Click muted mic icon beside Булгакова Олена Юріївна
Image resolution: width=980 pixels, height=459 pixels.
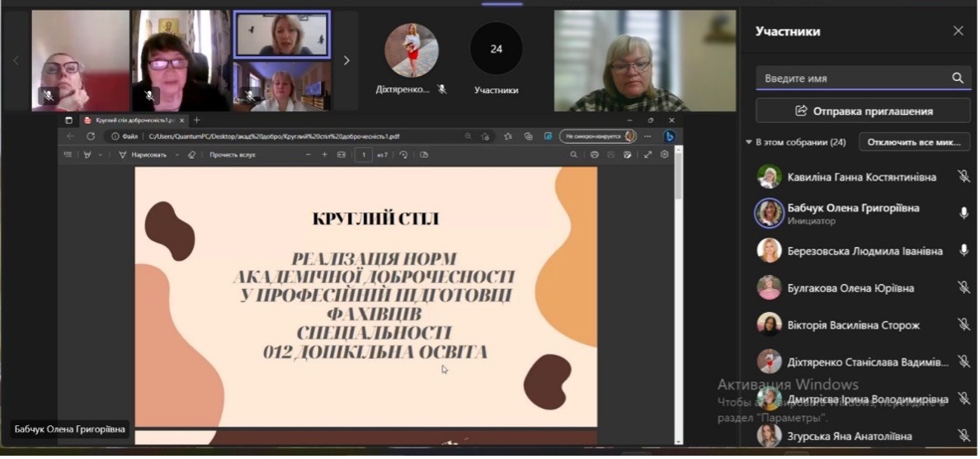964,288
